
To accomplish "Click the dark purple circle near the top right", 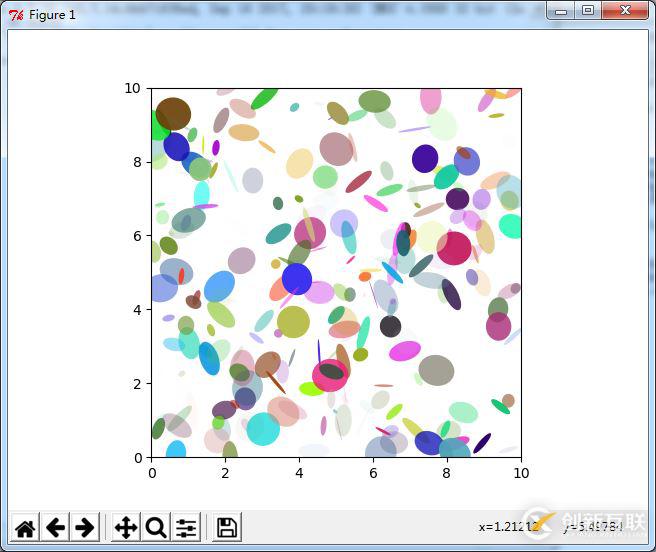I will [x=425, y=159].
